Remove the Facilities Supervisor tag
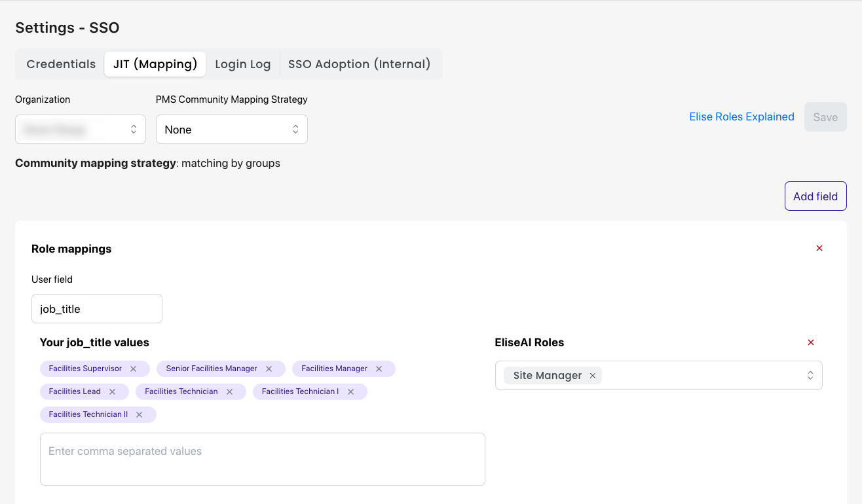 134,369
